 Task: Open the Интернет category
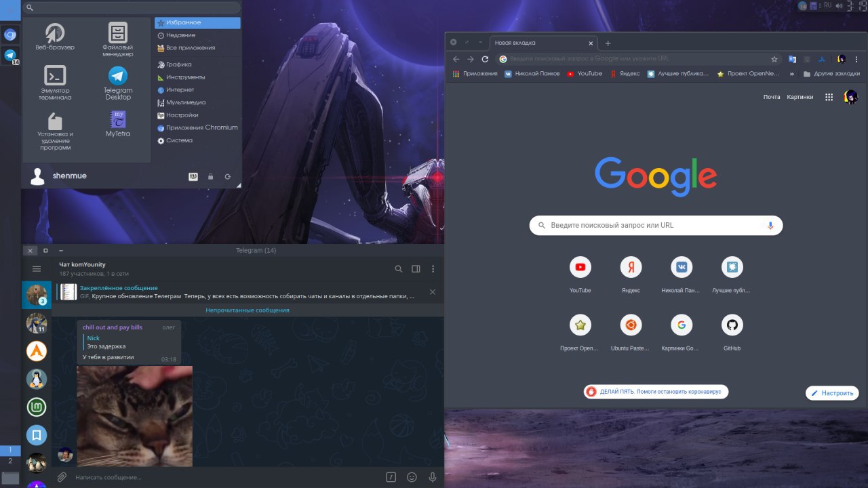pos(197,89)
